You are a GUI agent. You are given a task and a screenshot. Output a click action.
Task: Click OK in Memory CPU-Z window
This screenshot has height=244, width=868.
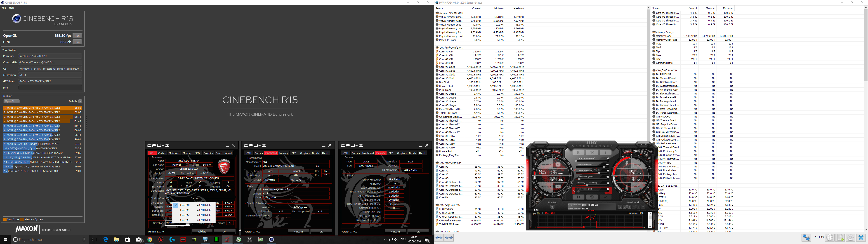click(418, 232)
